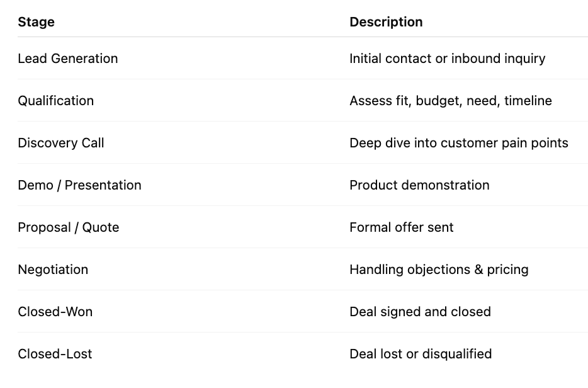
Task: Select the Closed-Won stage cell
Action: coord(55,312)
